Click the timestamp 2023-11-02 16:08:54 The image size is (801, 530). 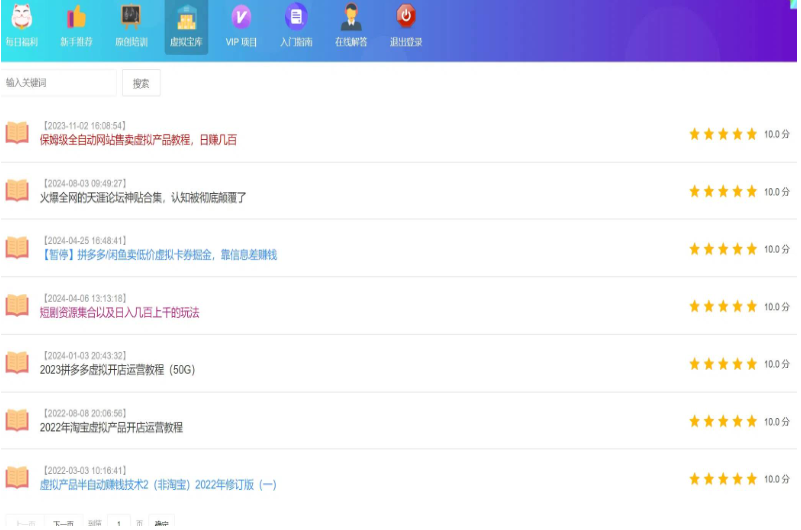click(x=85, y=126)
